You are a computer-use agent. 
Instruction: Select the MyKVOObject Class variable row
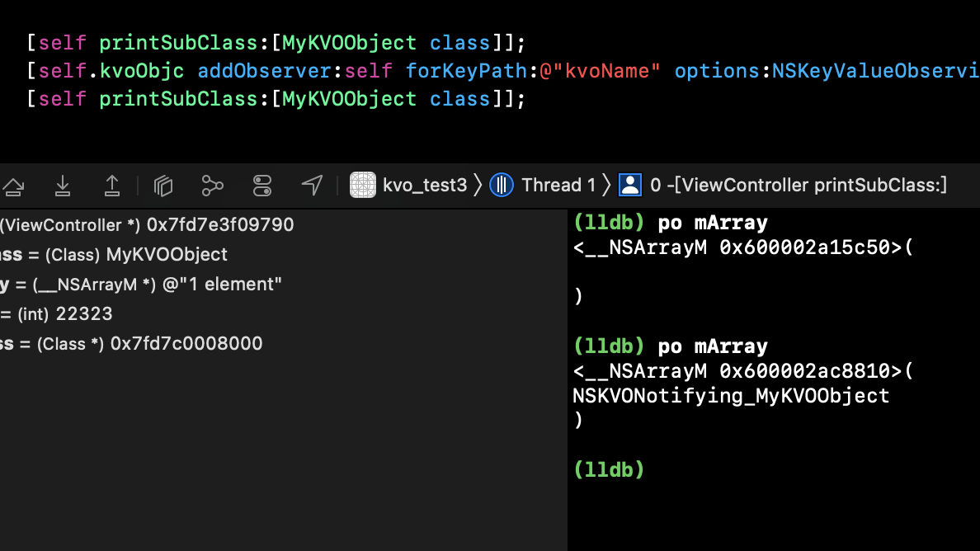tap(114, 255)
